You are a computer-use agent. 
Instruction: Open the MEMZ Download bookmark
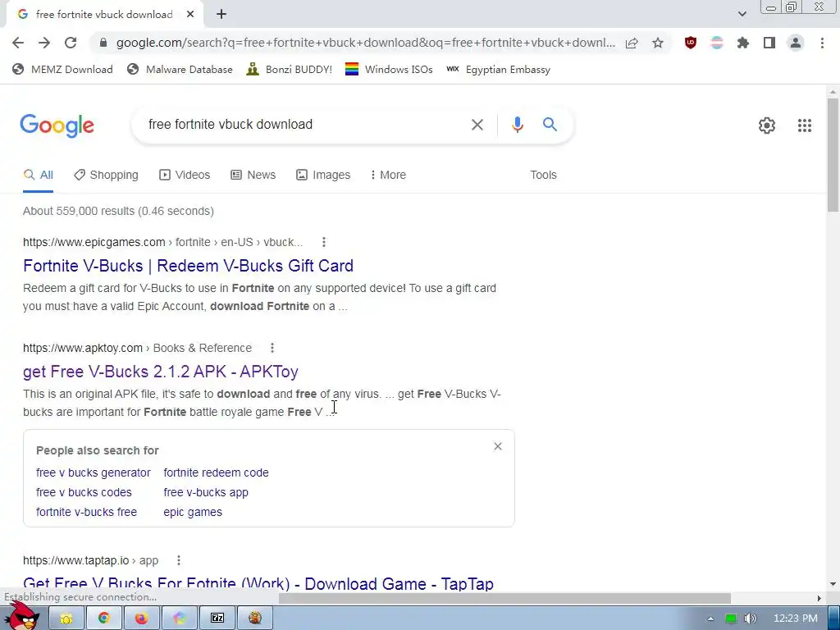click(62, 70)
